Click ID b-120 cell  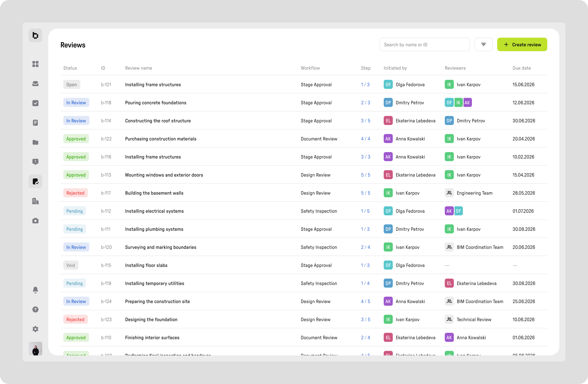click(106, 247)
